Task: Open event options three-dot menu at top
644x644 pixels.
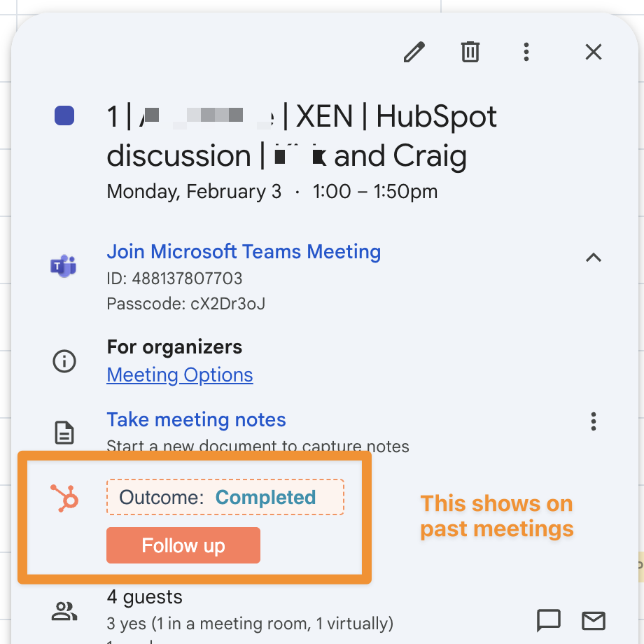Action: [526, 52]
